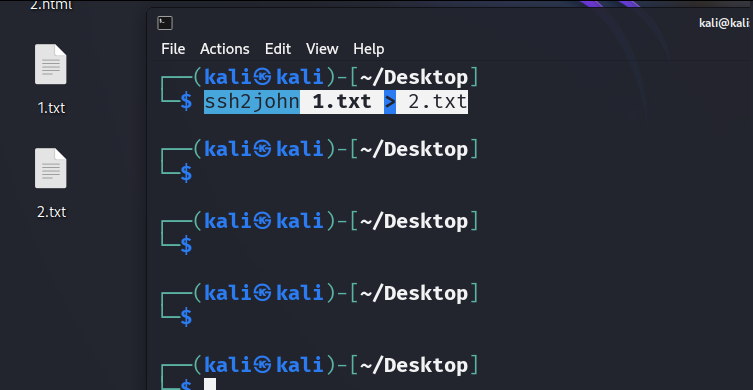This screenshot has height=390, width=753.
Task: Select the 2.txt file icon on desktop
Action: coord(50,168)
